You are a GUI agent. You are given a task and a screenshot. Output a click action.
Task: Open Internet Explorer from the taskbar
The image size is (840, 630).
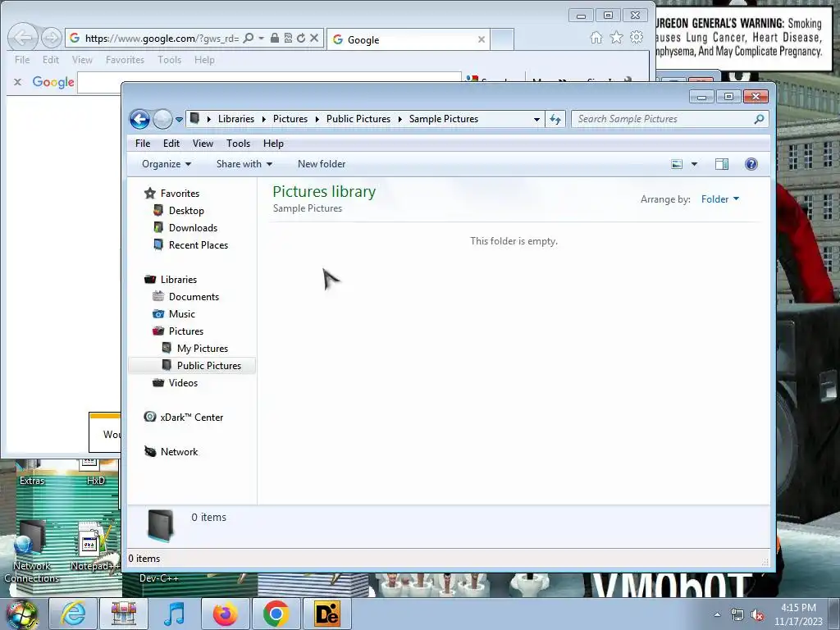(72, 614)
